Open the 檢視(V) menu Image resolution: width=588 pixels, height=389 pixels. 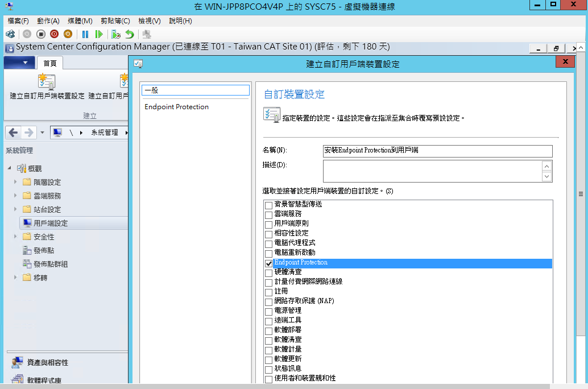[x=149, y=21]
